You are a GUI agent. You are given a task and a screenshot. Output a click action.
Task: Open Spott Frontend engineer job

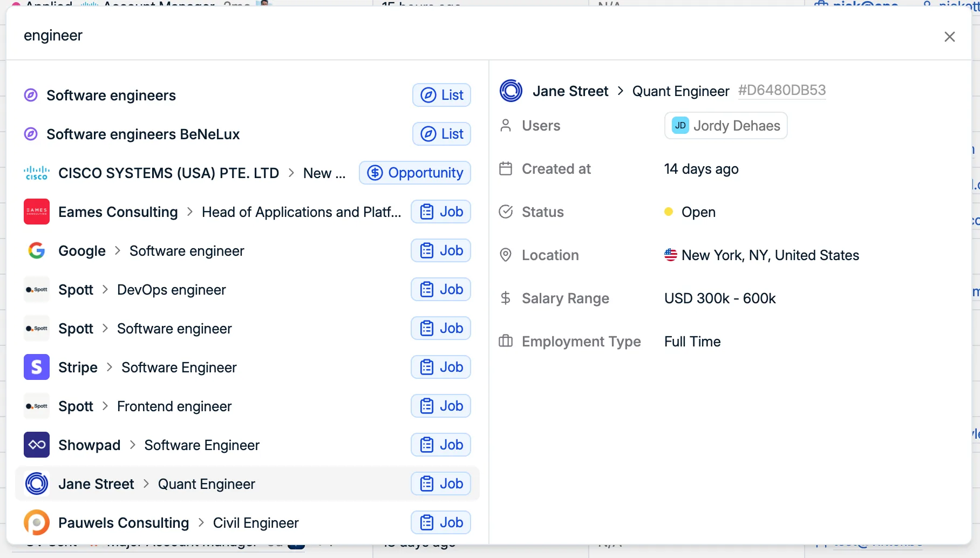247,406
